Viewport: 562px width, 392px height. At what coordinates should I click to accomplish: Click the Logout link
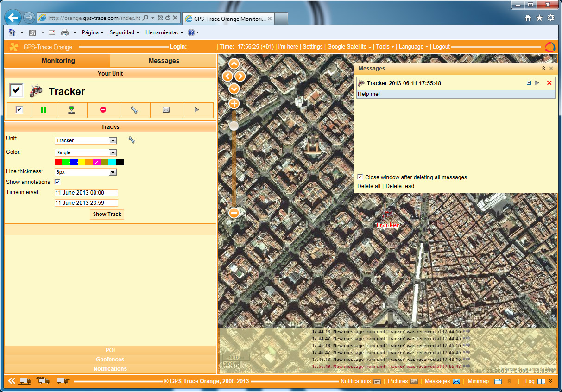442,47
